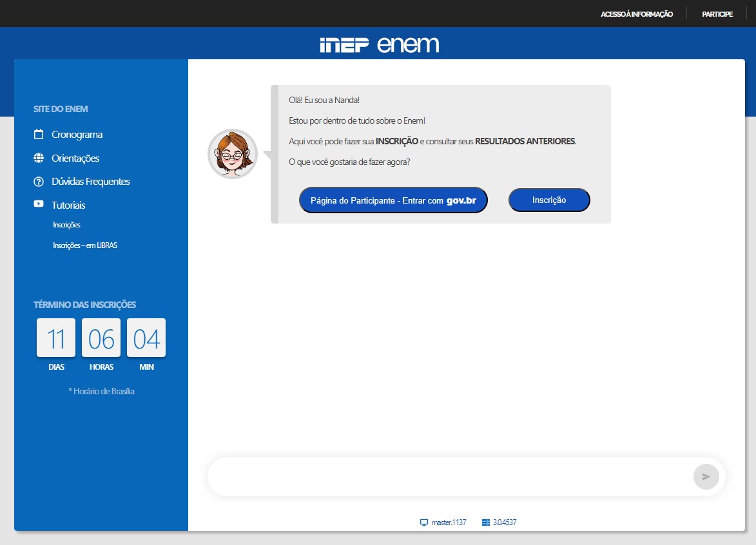Open Orientações in the sidebar
The height and width of the screenshot is (545, 756).
point(75,158)
